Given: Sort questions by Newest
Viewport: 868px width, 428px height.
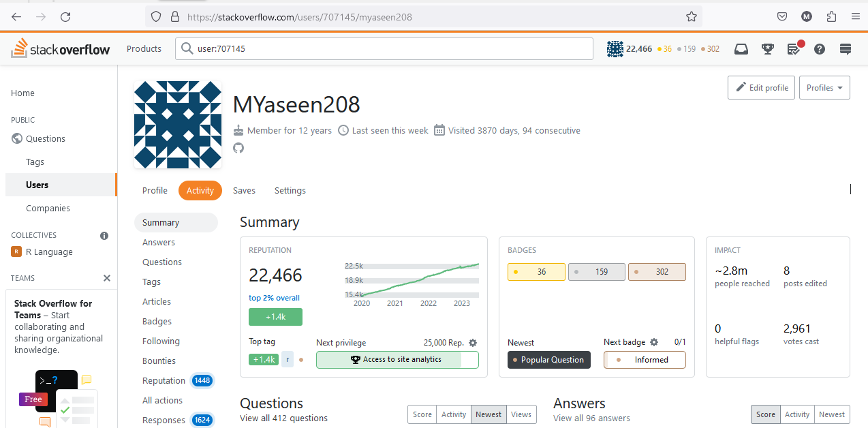Looking at the screenshot, I should point(489,414).
